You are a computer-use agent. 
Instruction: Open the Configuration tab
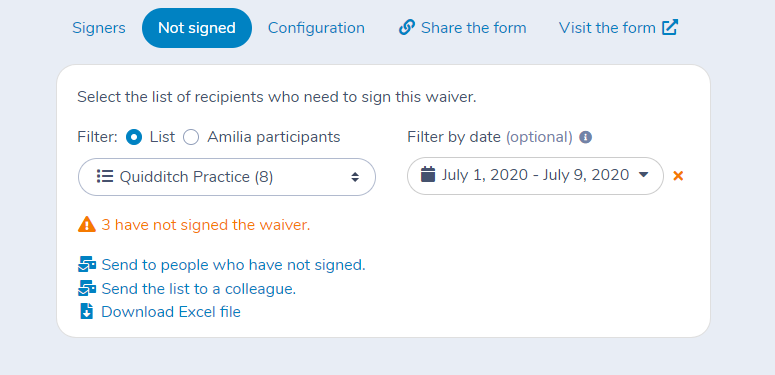[x=316, y=28]
